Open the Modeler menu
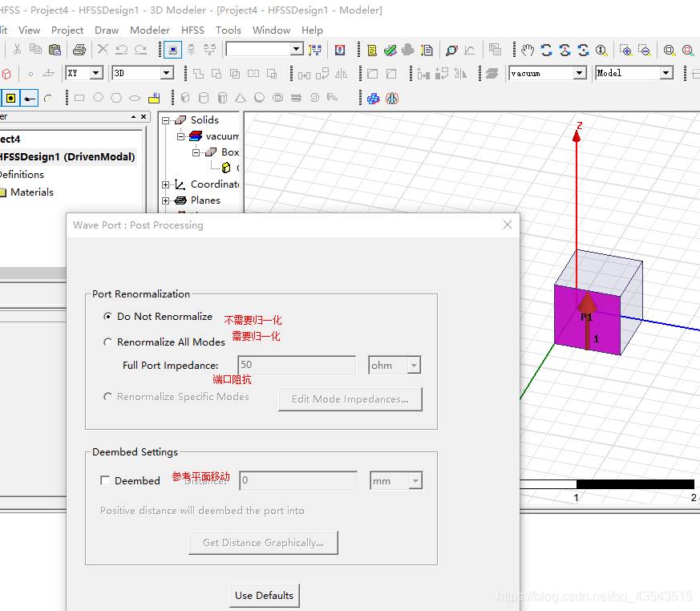The width and height of the screenshot is (700, 611). tap(150, 30)
